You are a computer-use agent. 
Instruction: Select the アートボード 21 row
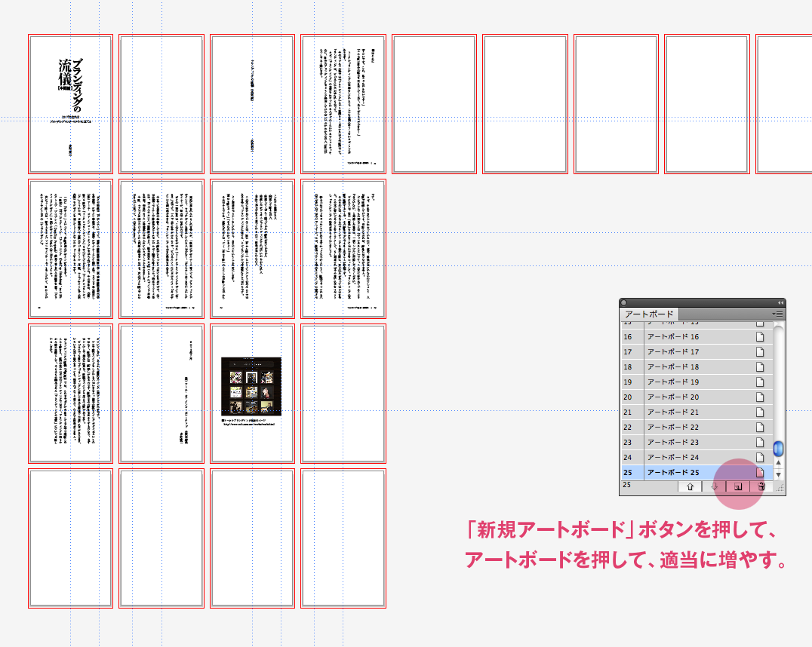pos(697,412)
